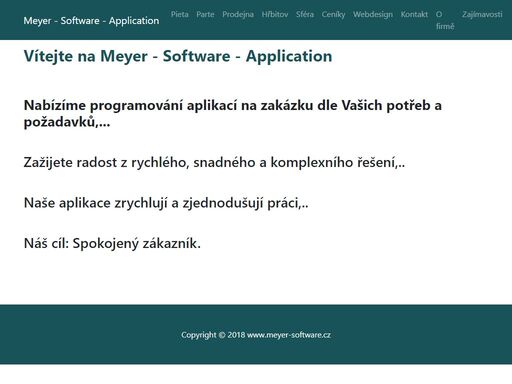Go to the Pieta menu item
Screen dimensions: 512x384
coord(180,14)
